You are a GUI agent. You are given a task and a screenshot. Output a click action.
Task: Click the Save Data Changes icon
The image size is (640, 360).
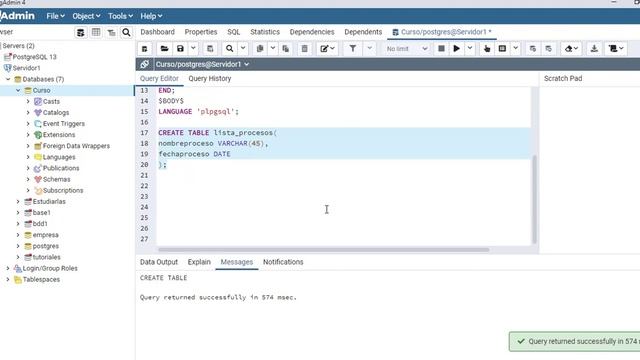tap(210, 49)
